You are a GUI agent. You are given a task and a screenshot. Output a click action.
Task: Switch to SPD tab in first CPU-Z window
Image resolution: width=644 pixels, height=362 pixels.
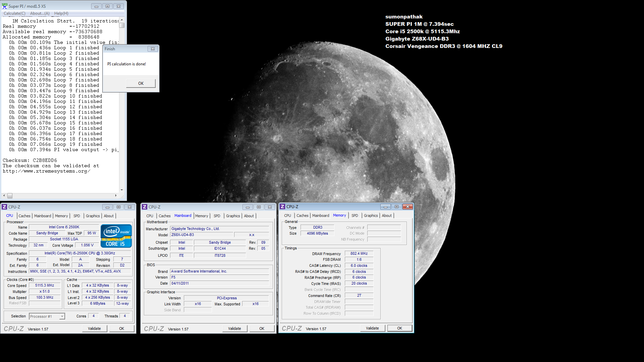tap(77, 216)
